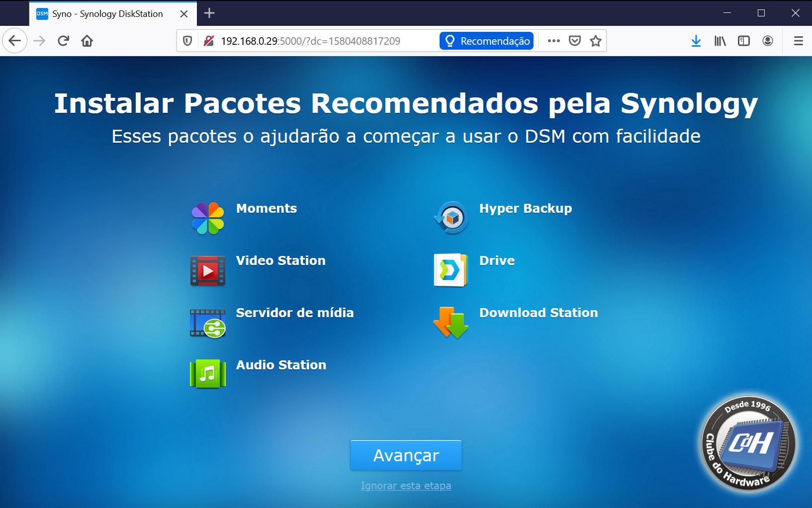
Task: Click the Video Station label text
Action: (x=280, y=260)
